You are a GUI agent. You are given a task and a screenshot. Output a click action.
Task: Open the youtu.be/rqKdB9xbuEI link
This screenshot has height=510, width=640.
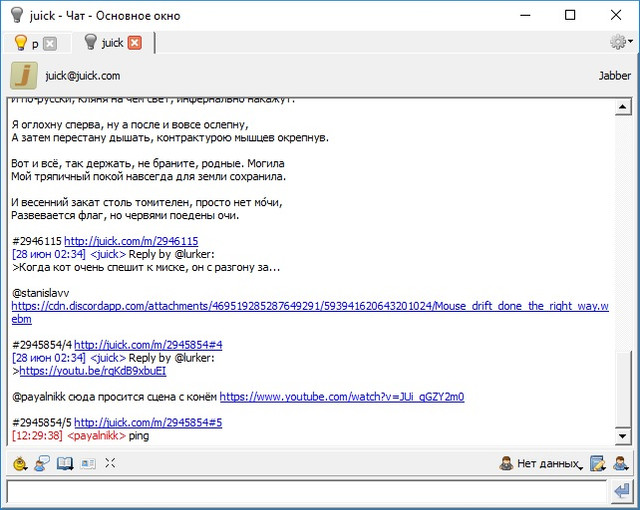93,371
